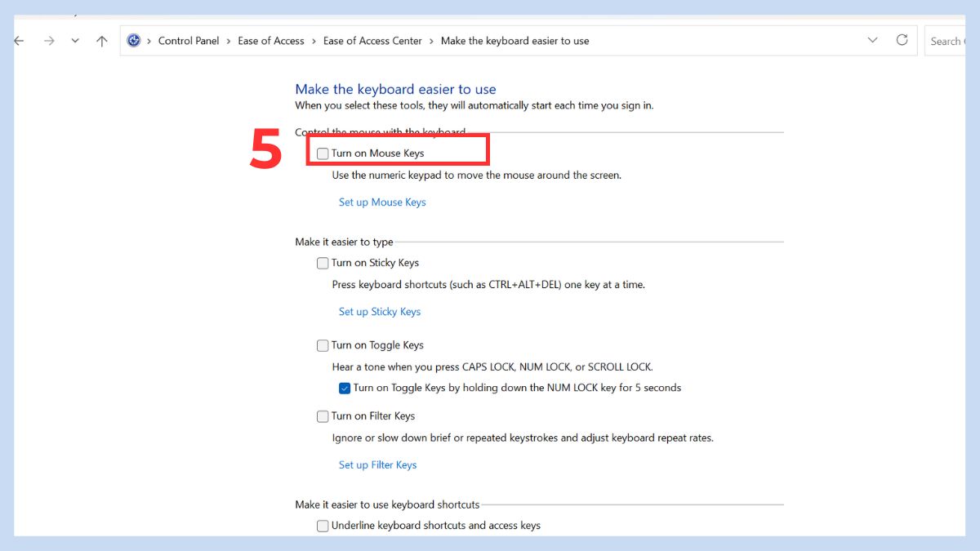Click the Forward navigation arrow

(49, 41)
